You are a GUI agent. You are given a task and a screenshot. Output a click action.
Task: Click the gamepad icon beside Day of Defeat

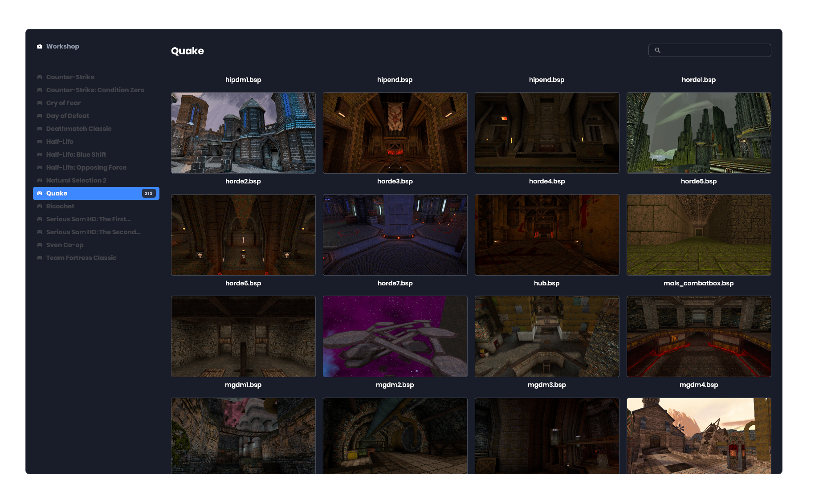pos(40,116)
